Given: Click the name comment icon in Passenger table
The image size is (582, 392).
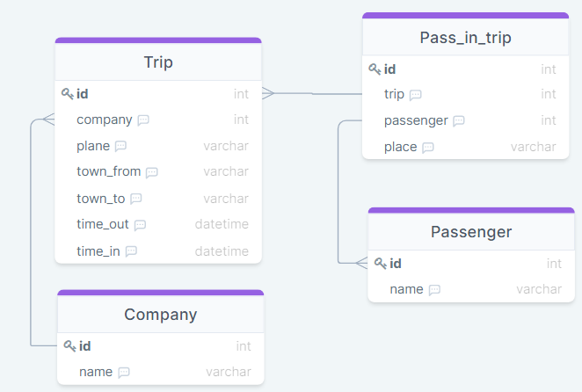Looking at the screenshot, I should [434, 290].
